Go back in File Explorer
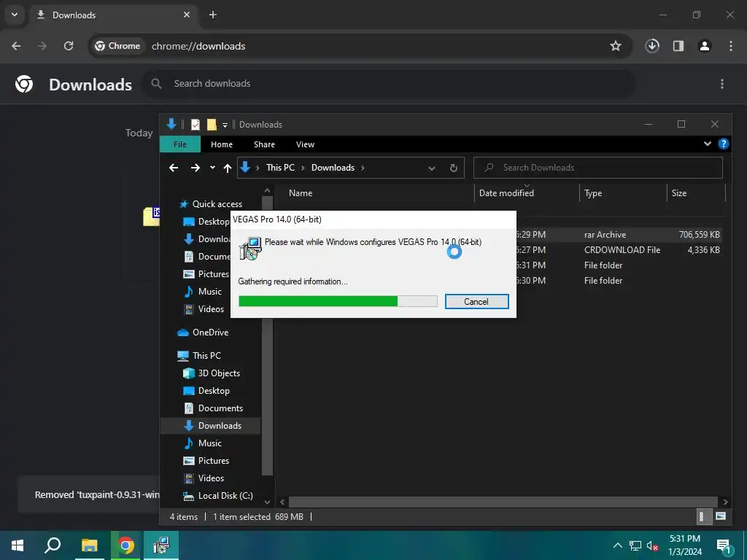Image resolution: width=747 pixels, height=560 pixels. (174, 168)
